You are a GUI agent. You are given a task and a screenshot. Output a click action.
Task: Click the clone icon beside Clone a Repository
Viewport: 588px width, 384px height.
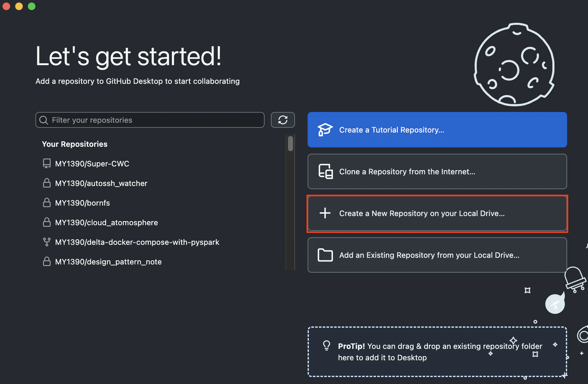[325, 171]
